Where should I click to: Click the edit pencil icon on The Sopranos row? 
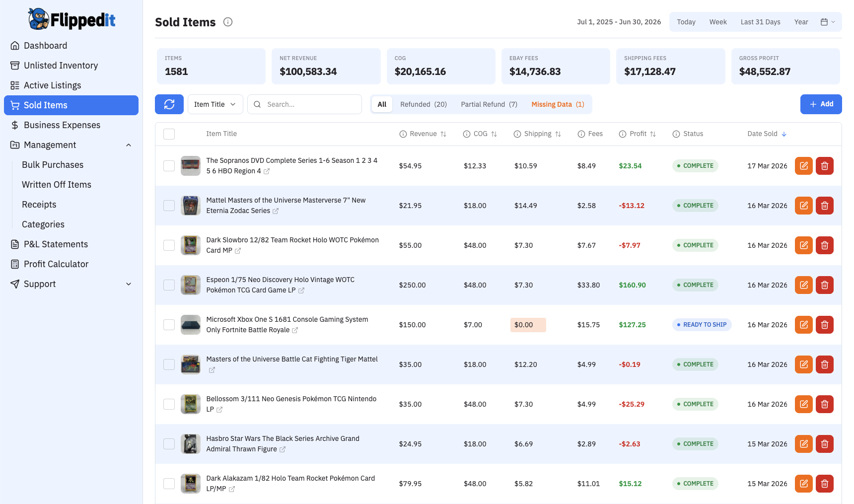[x=803, y=165]
